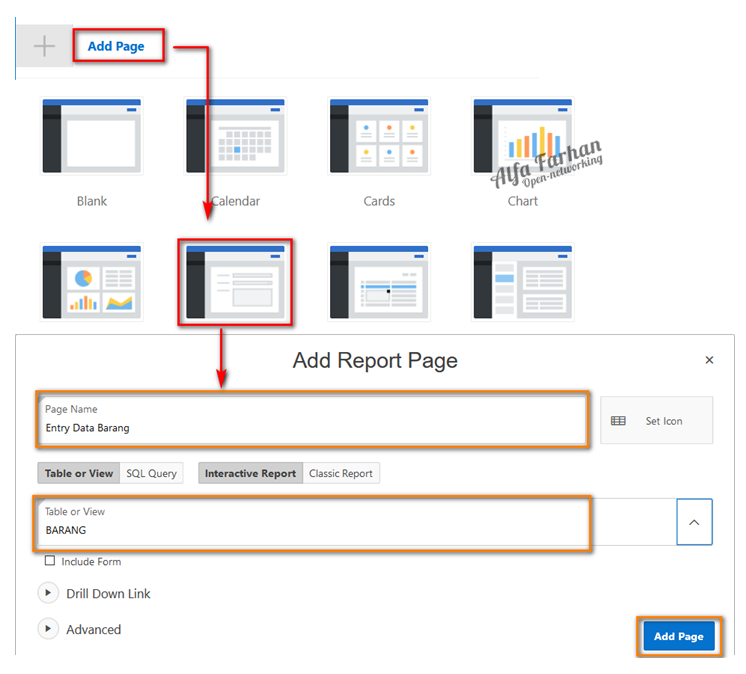Click the Blank label text
Screen dimensions: 746x674
click(x=92, y=201)
